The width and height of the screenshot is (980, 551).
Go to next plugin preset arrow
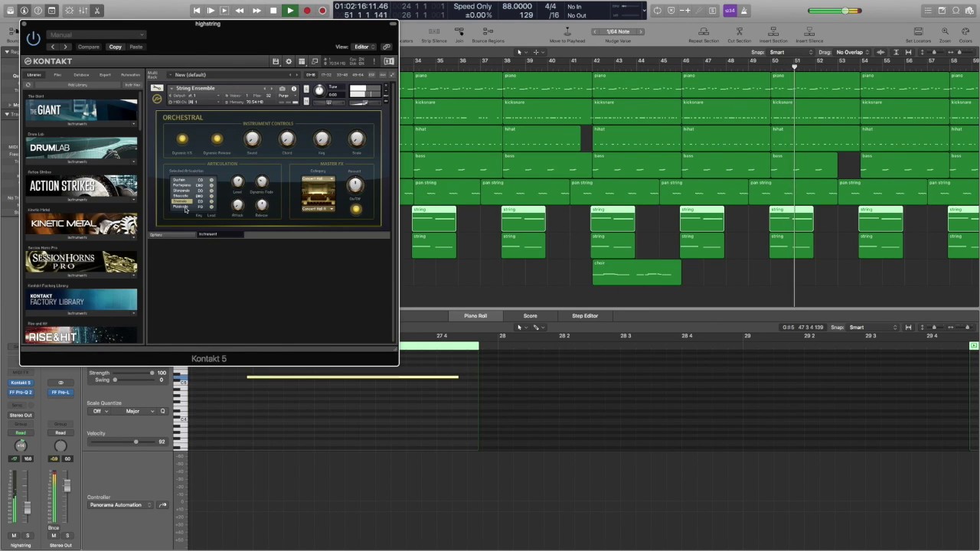[66, 47]
